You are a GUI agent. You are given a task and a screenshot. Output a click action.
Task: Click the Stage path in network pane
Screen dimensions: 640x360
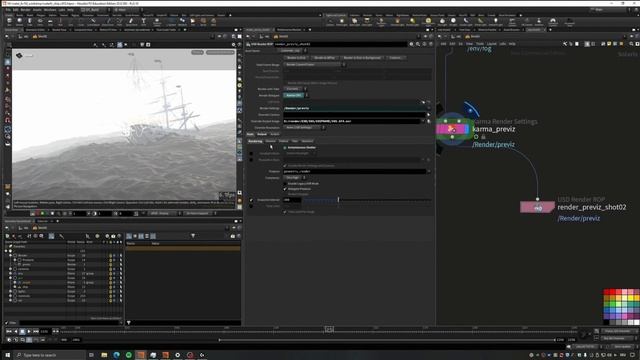[473, 36]
